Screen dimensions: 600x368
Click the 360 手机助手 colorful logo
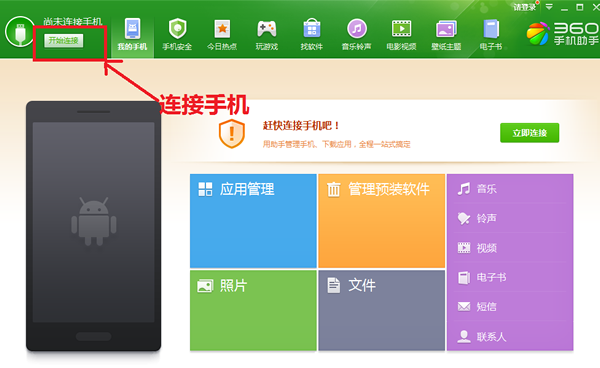click(x=537, y=34)
